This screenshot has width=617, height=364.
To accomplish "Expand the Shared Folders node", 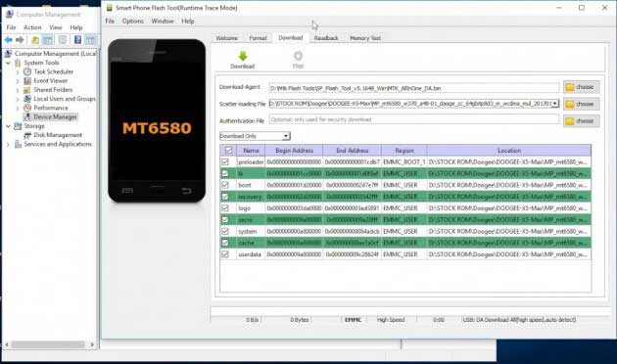I will click(x=18, y=90).
